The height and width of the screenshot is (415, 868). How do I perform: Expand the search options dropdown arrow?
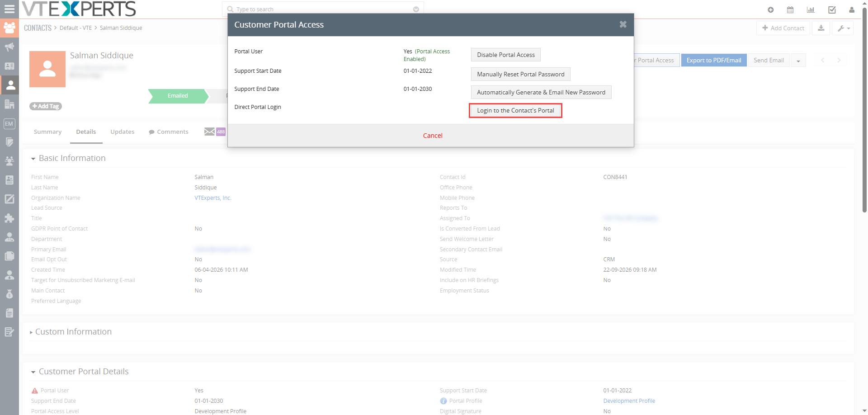coord(416,9)
